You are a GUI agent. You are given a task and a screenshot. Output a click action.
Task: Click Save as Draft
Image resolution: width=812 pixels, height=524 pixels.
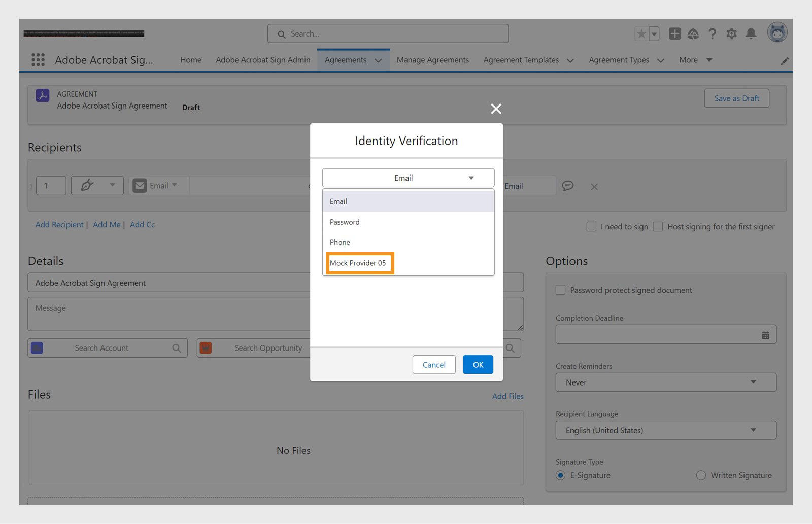pos(737,98)
